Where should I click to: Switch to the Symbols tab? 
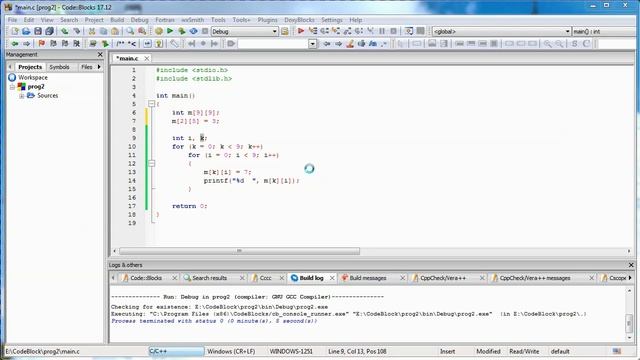[59, 67]
